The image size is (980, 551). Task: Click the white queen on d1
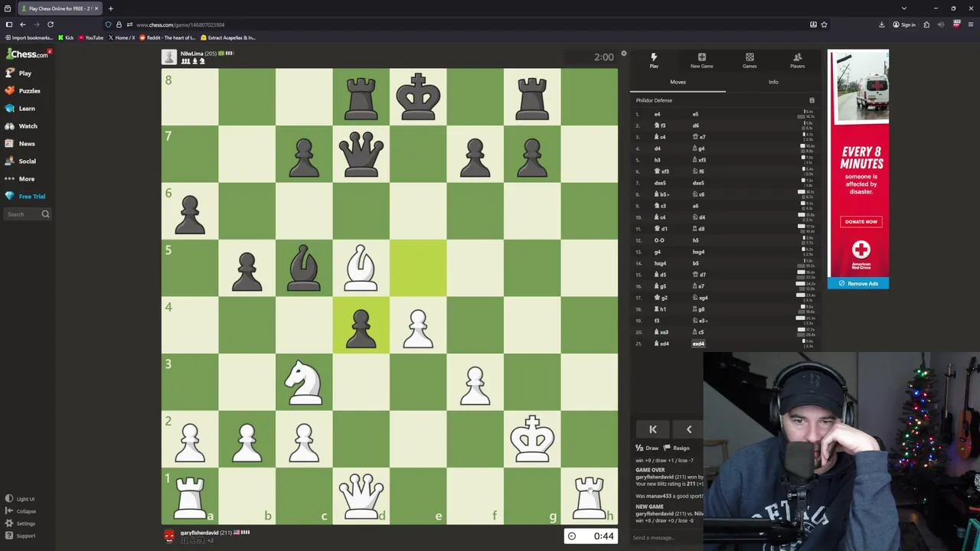[x=361, y=495]
